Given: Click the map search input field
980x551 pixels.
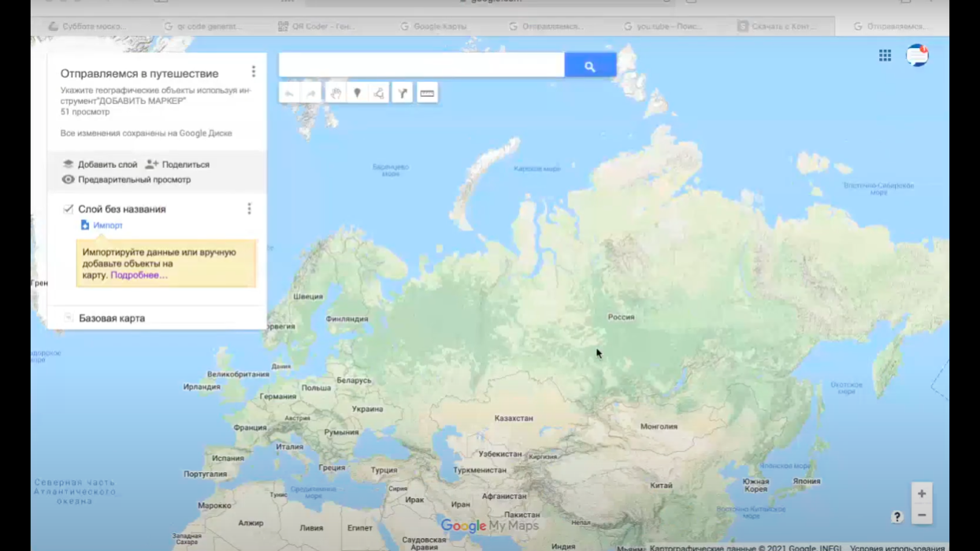Looking at the screenshot, I should (x=421, y=65).
